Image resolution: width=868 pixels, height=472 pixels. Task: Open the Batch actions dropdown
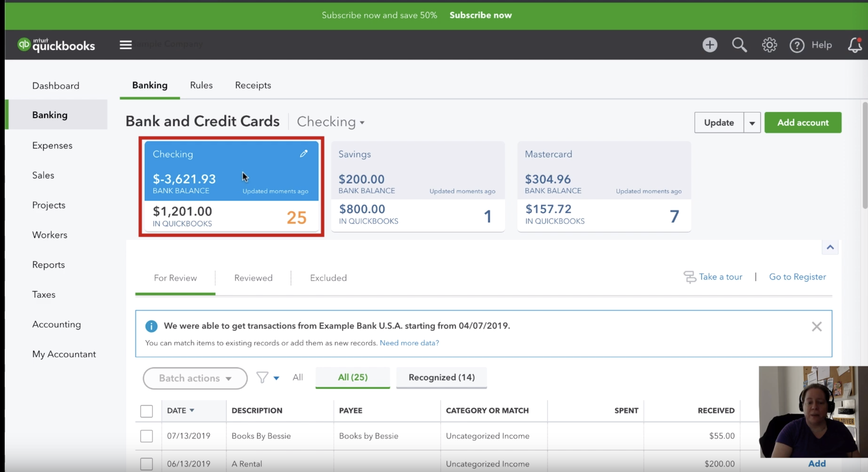(x=195, y=378)
